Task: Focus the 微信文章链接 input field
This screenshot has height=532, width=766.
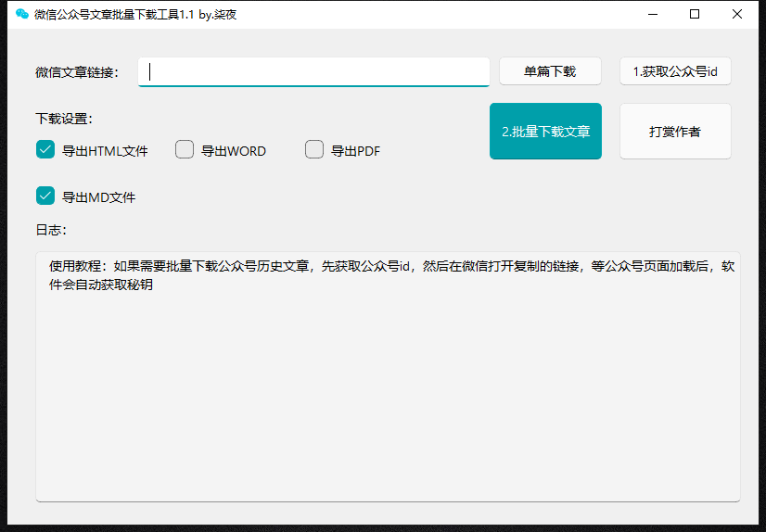Action: click(x=313, y=71)
